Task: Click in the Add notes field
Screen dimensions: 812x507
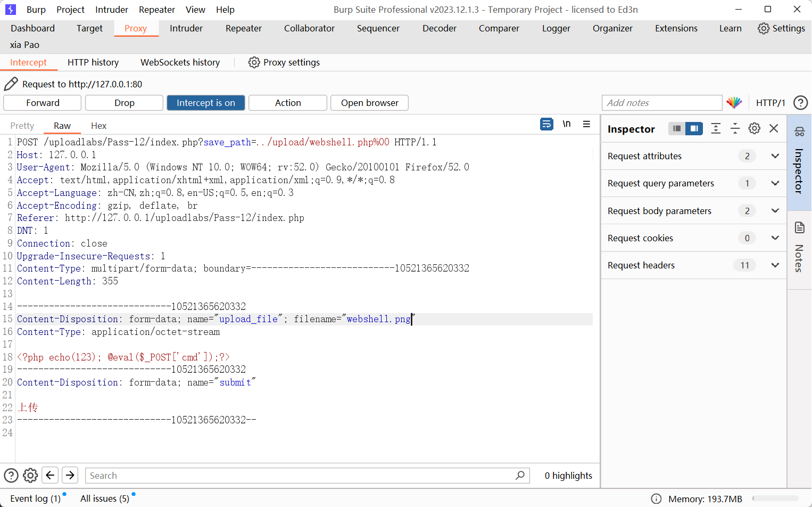Action: click(662, 103)
